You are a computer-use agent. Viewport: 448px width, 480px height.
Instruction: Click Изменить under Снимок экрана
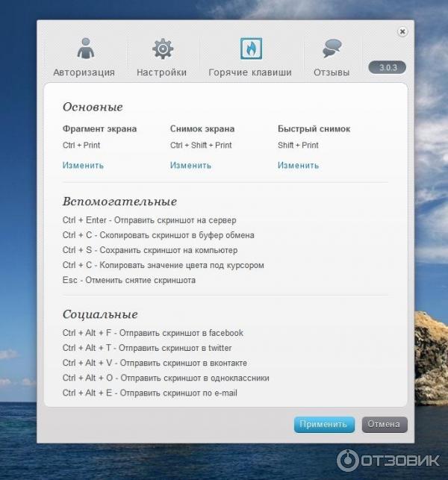click(x=190, y=165)
